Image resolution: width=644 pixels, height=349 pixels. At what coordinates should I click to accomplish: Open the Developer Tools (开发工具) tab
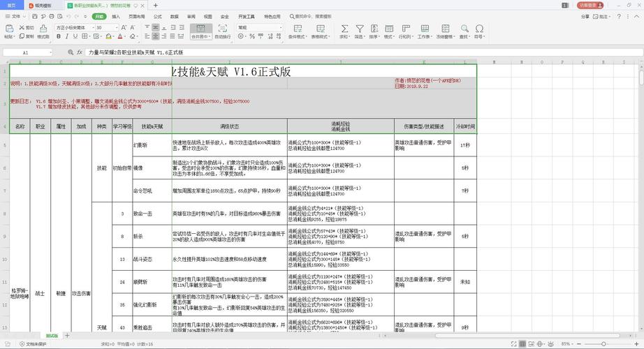tap(247, 17)
